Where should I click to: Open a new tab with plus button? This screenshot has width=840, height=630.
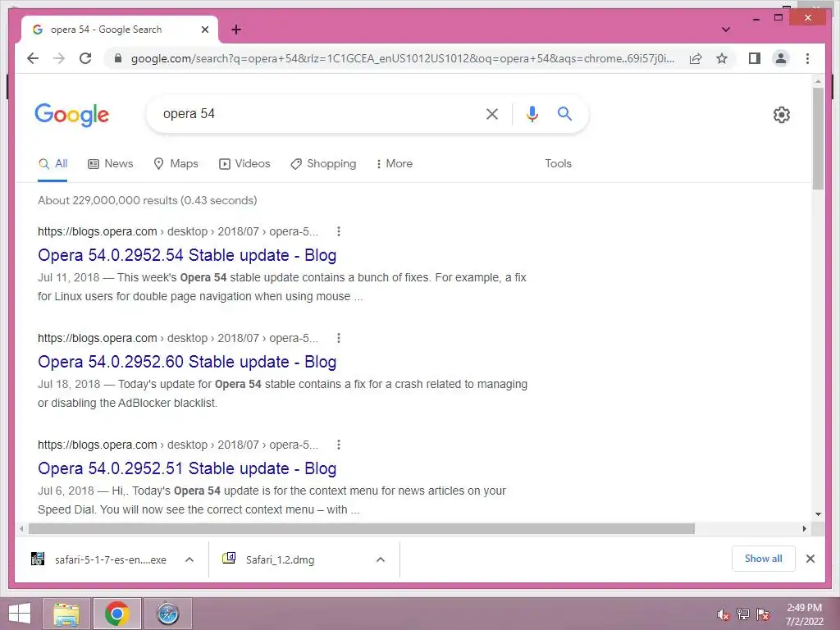235,30
